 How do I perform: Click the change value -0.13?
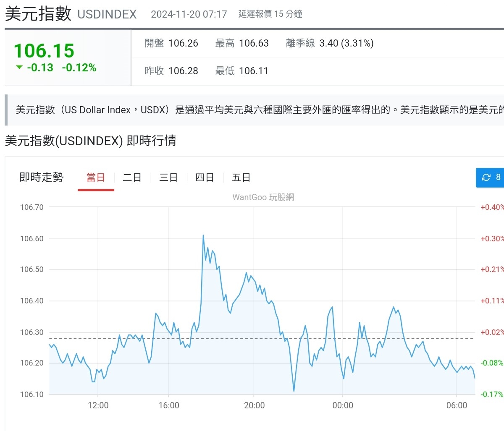40,68
